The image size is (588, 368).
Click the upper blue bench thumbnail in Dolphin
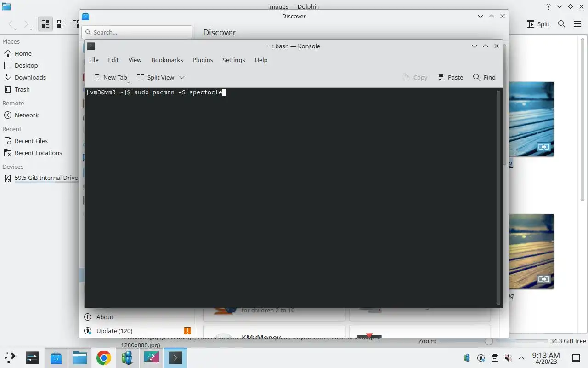click(x=531, y=119)
